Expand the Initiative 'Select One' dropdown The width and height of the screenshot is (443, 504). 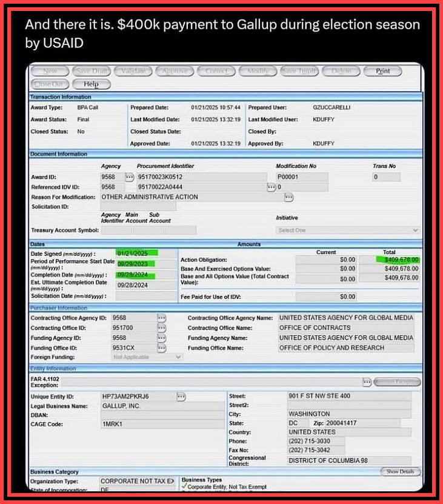pos(347,230)
